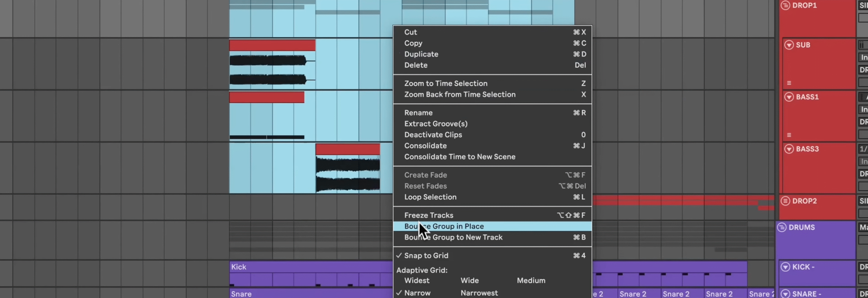Click the BASS3 track fold arrow icon

pyautogui.click(x=790, y=149)
